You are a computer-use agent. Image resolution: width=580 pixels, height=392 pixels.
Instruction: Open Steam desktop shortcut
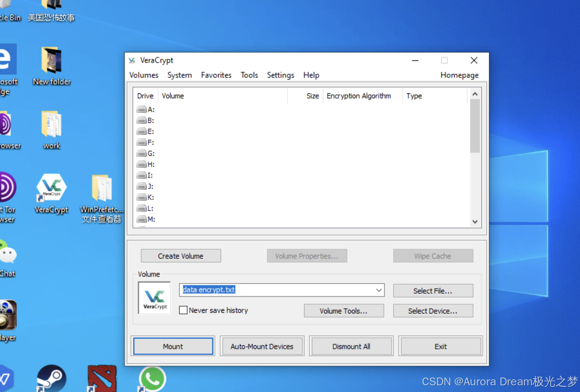click(52, 379)
